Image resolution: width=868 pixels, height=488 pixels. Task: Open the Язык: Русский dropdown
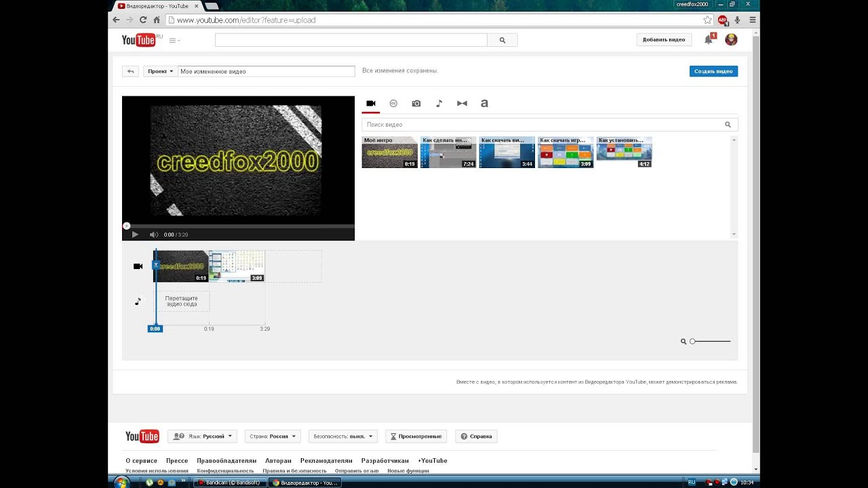[x=201, y=436]
